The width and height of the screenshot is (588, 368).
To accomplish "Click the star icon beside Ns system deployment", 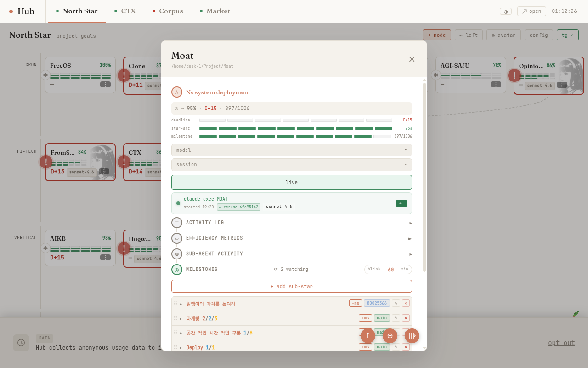I will coord(177,92).
